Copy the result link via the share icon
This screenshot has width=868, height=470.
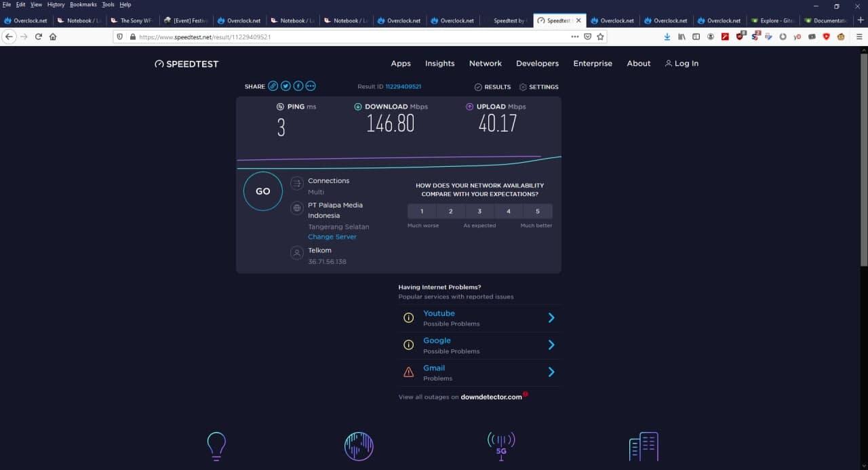click(x=273, y=86)
